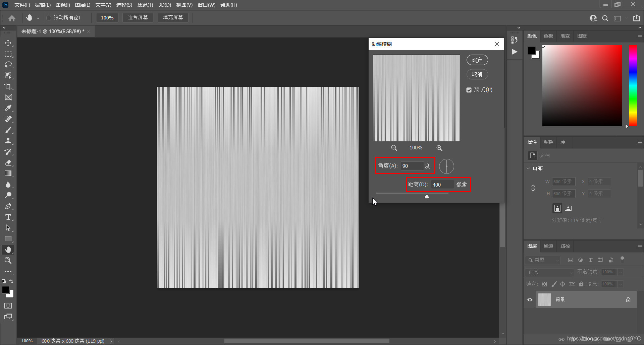
Task: Open Hand tool preset dropdown
Action: (x=38, y=18)
